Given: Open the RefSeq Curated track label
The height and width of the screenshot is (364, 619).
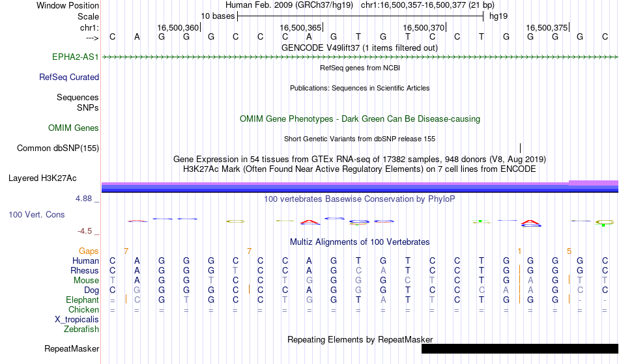Looking at the screenshot, I should click(69, 77).
